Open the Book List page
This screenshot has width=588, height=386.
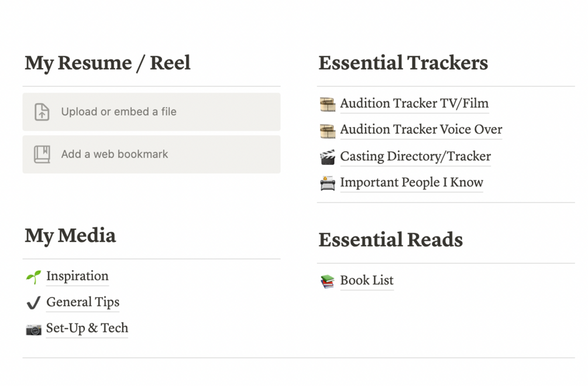coord(367,281)
